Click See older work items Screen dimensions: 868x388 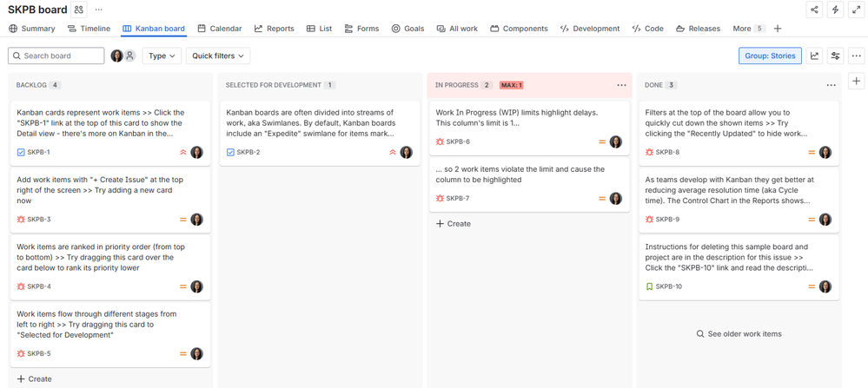(739, 334)
